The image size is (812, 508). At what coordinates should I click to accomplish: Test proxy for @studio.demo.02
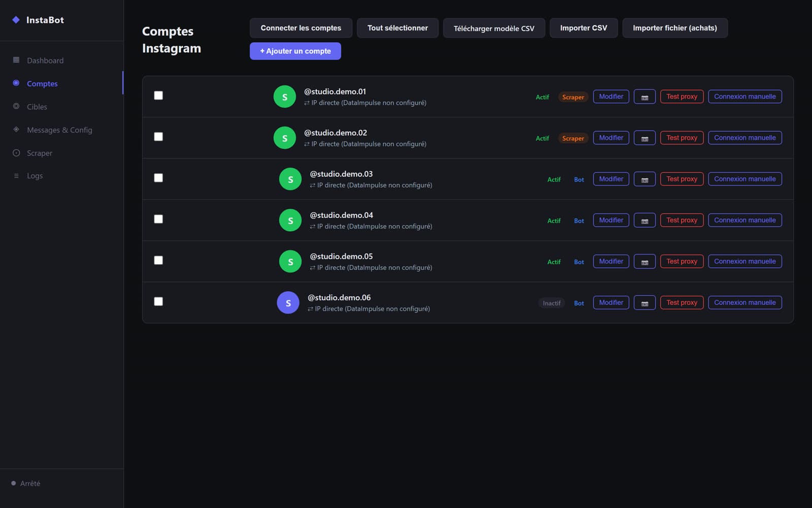coord(682,138)
